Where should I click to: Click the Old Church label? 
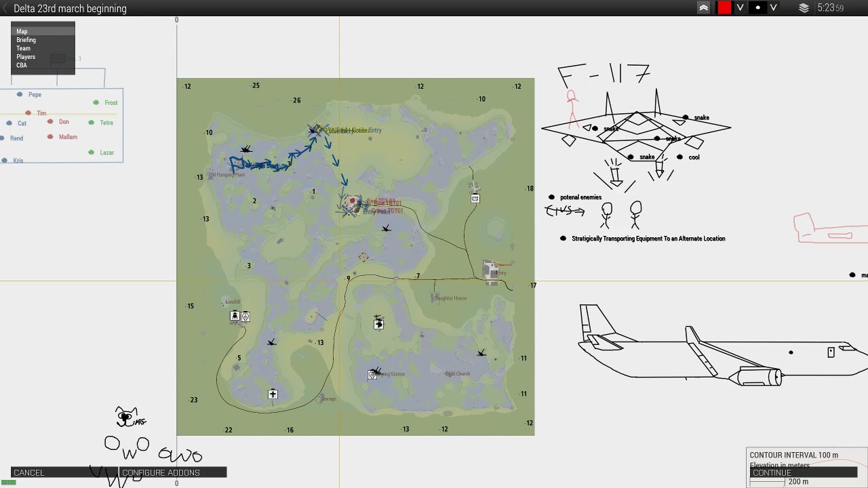(458, 373)
